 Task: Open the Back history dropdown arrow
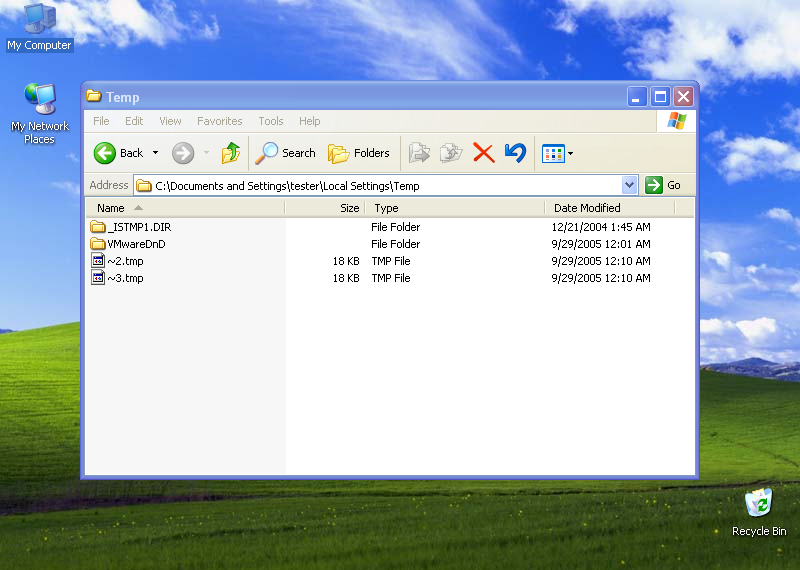(156, 153)
